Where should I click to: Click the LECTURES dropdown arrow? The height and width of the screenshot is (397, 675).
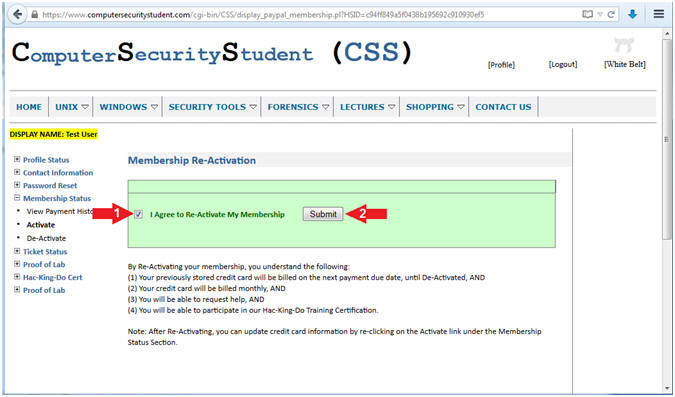click(x=391, y=107)
